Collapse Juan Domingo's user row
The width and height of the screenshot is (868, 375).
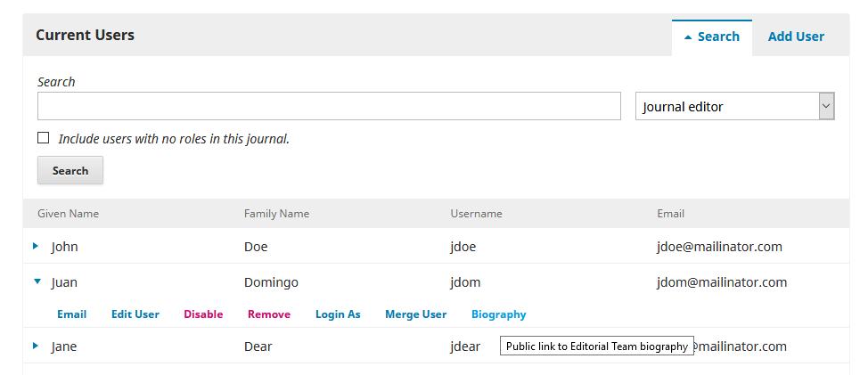click(x=37, y=281)
